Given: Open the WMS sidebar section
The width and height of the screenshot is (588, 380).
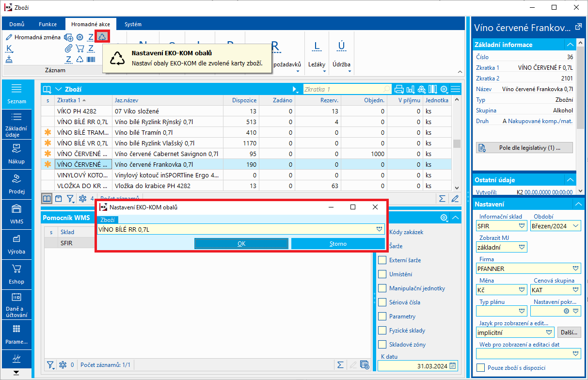Looking at the screenshot, I should (16, 214).
